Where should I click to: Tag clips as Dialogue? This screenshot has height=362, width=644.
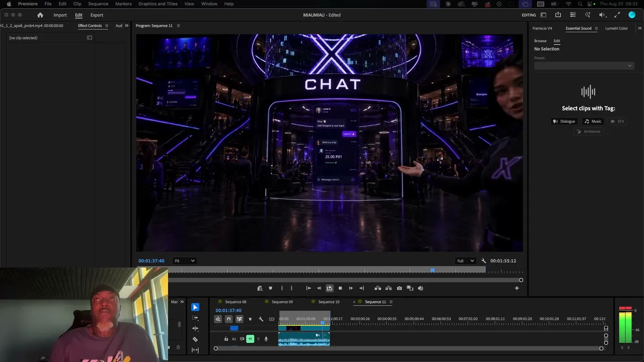[x=563, y=121]
